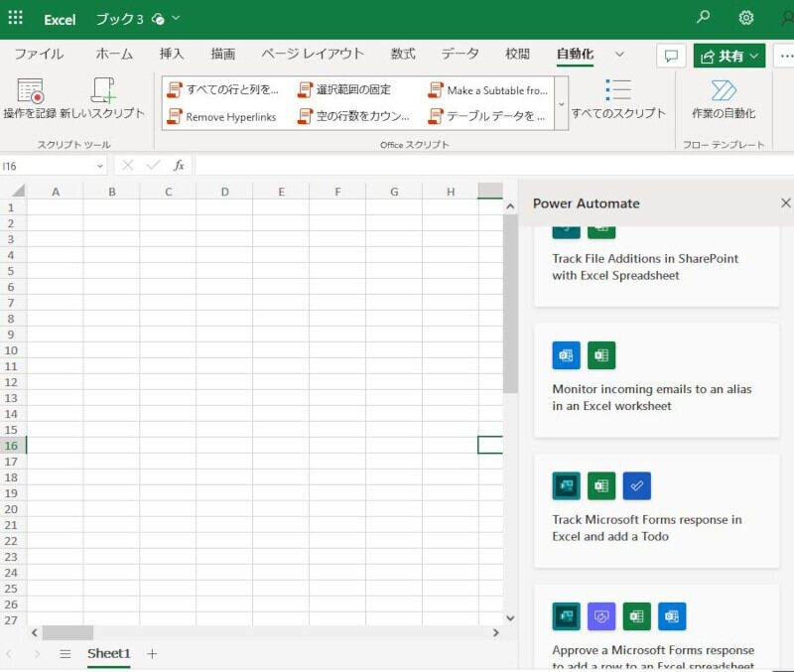The image size is (794, 672).
Task: Open Approve a Microsoft Forms response template
Action: tap(656, 628)
